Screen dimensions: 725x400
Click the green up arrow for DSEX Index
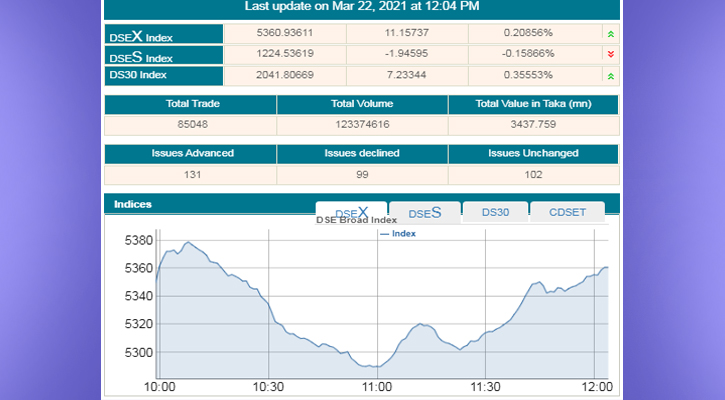click(x=610, y=34)
